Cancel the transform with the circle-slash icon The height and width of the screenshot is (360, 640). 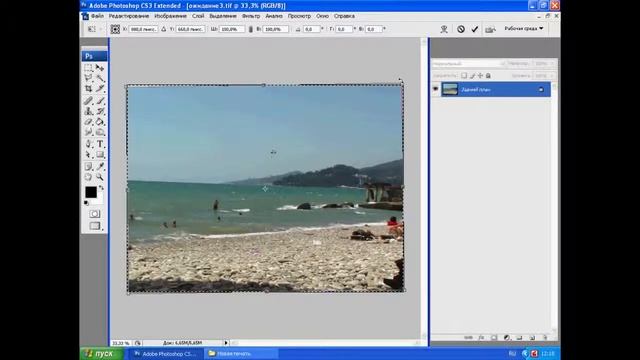click(x=461, y=29)
